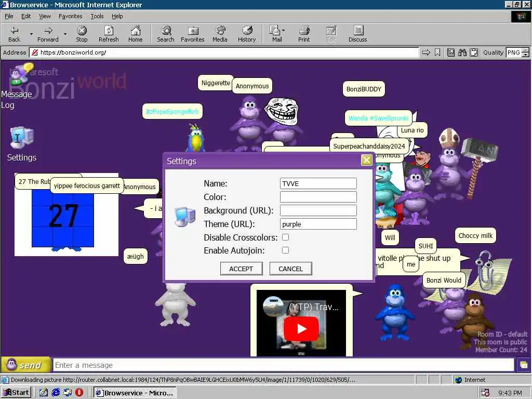This screenshot has height=399, width=532.
Task: Open the Help menu
Action: coord(117,16)
